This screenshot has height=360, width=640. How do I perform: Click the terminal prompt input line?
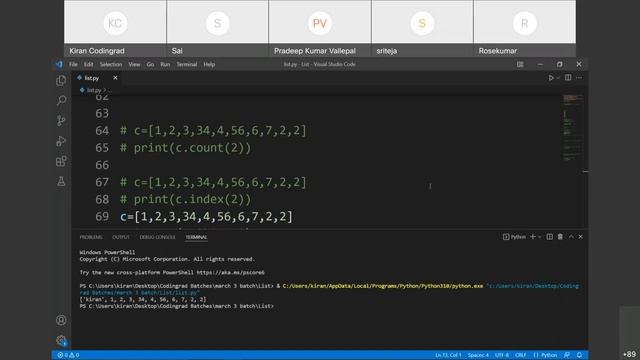pyautogui.click(x=177, y=306)
